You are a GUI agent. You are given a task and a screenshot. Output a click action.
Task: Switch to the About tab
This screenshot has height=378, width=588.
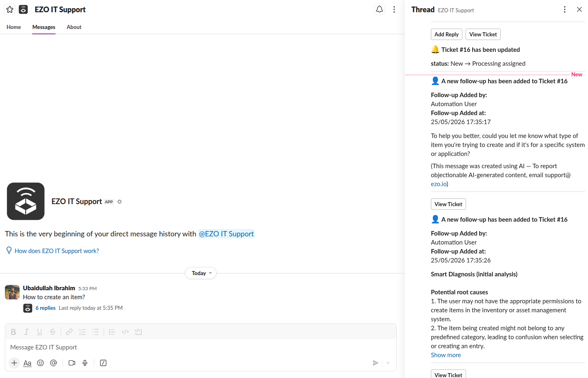click(74, 27)
